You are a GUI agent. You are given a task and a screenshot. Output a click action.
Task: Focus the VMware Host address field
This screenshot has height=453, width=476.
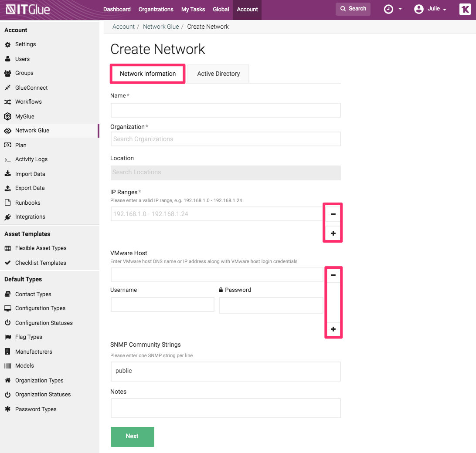click(217, 275)
